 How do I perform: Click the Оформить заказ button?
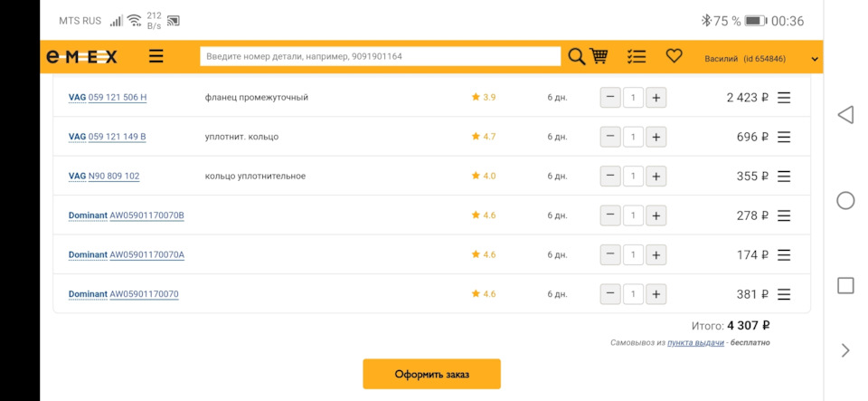[432, 374]
